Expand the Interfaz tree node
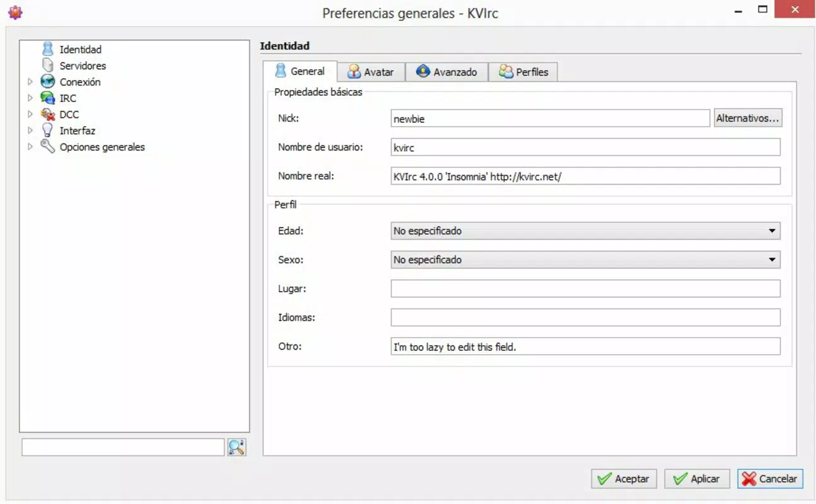 [30, 131]
